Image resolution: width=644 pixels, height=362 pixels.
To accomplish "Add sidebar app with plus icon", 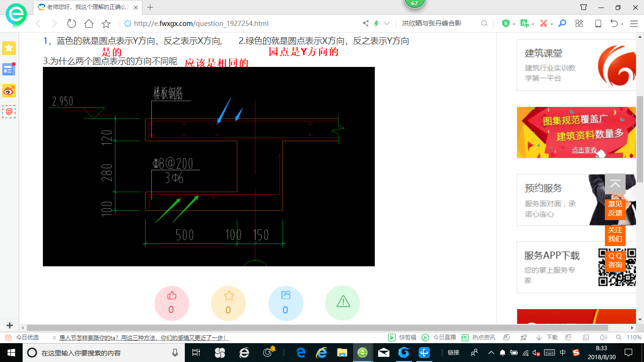I will pyautogui.click(x=9, y=325).
